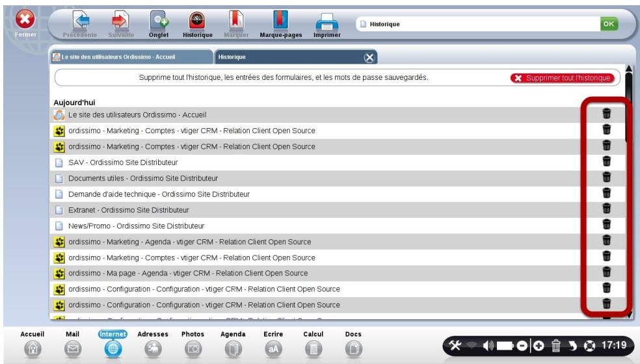Zoom out with the minus icon
640x364 pixels.
(x=522, y=346)
